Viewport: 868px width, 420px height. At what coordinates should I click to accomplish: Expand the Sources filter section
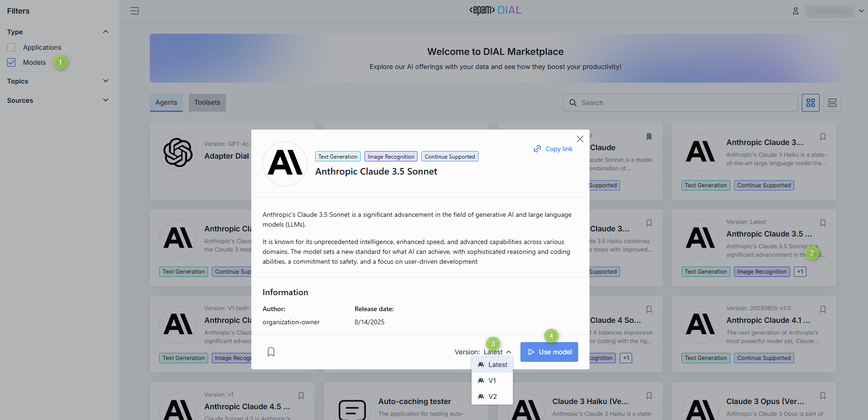(106, 100)
